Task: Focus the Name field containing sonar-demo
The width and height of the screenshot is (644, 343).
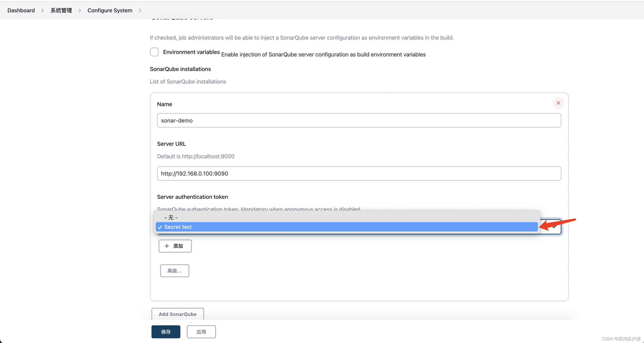Action: pos(359,120)
